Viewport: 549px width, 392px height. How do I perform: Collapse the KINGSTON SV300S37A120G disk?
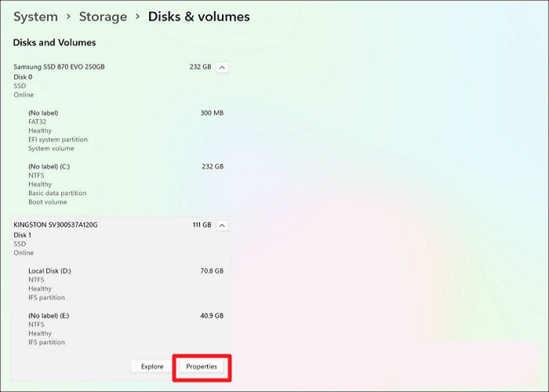(222, 226)
